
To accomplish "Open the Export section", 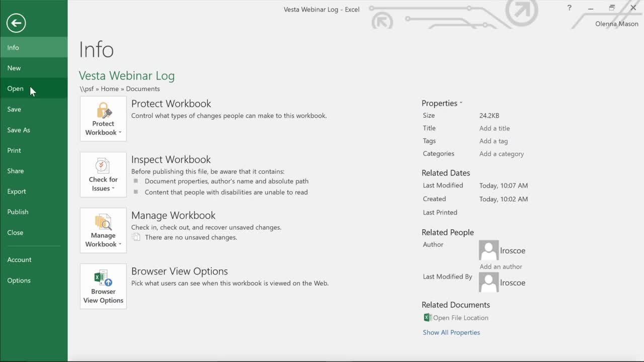I will pyautogui.click(x=34, y=192).
